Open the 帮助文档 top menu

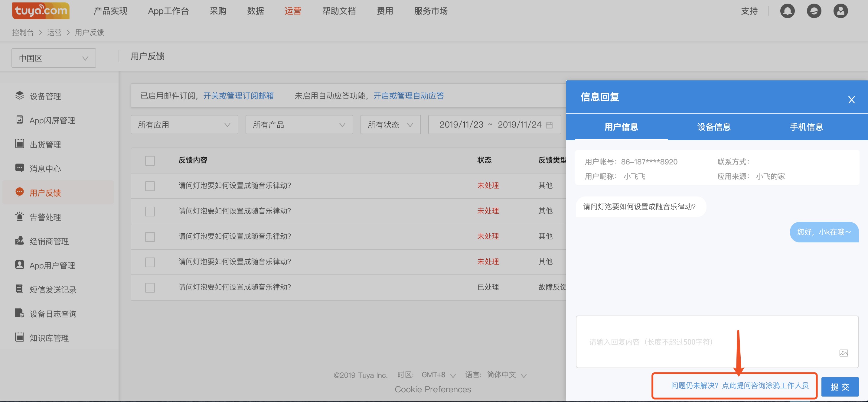pyautogui.click(x=339, y=11)
